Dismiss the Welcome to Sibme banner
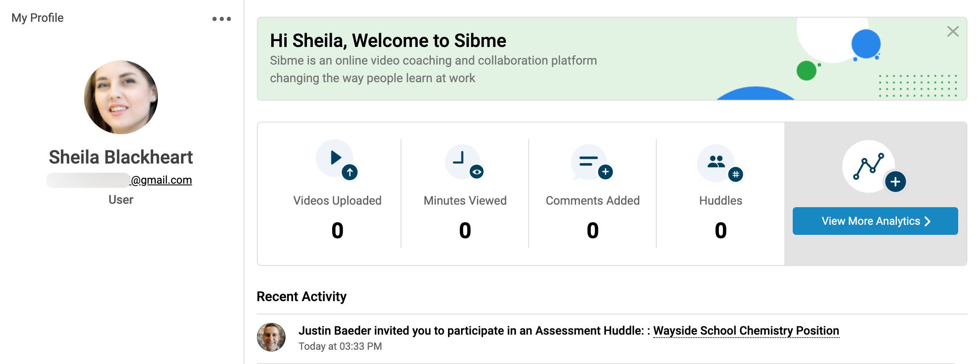 pyautogui.click(x=953, y=31)
